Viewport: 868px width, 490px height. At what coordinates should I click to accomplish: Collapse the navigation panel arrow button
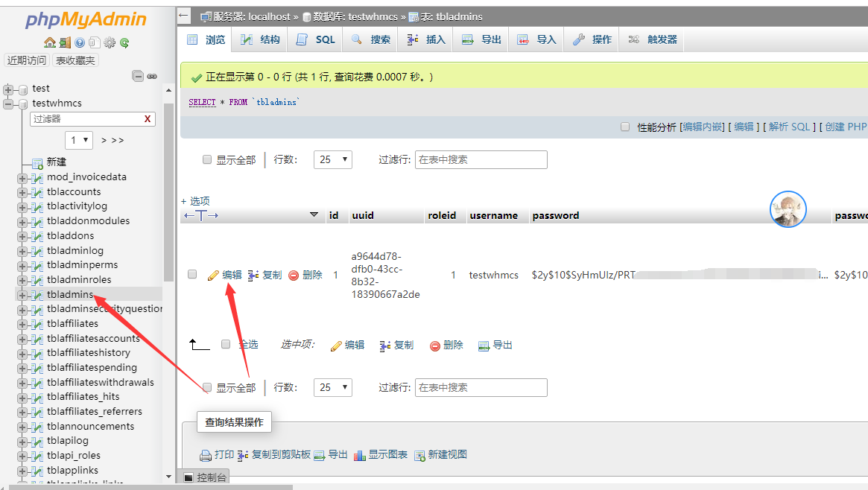tap(184, 16)
